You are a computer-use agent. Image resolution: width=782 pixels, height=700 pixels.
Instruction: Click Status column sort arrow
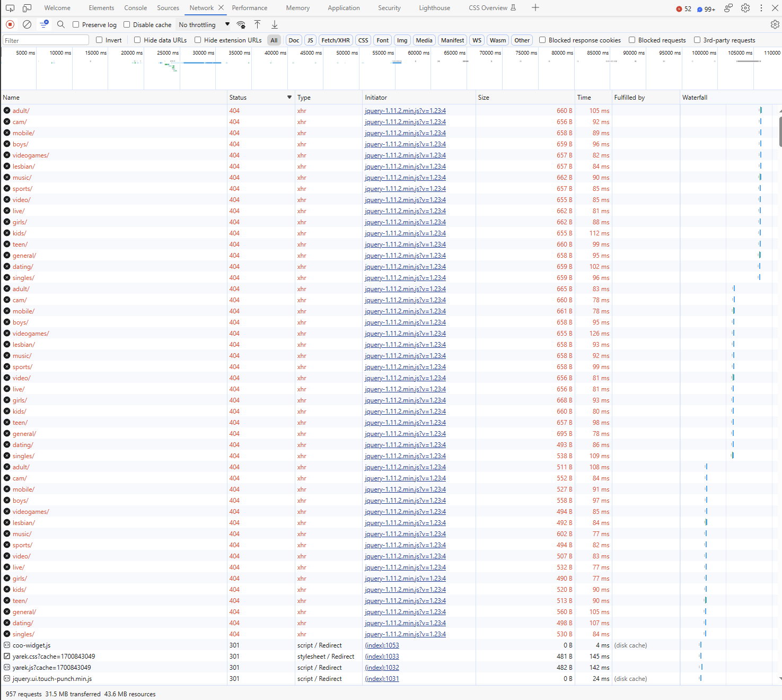click(x=289, y=97)
